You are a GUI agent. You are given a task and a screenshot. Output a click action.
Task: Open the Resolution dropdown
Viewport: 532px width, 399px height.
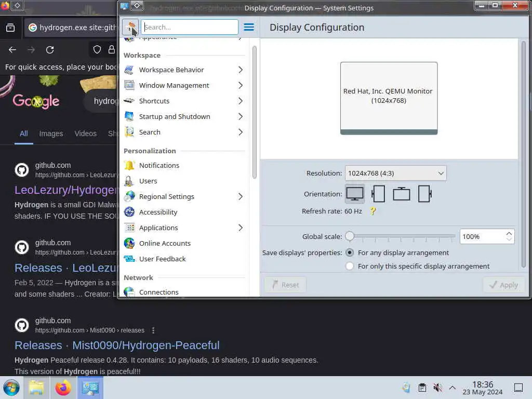pyautogui.click(x=395, y=174)
